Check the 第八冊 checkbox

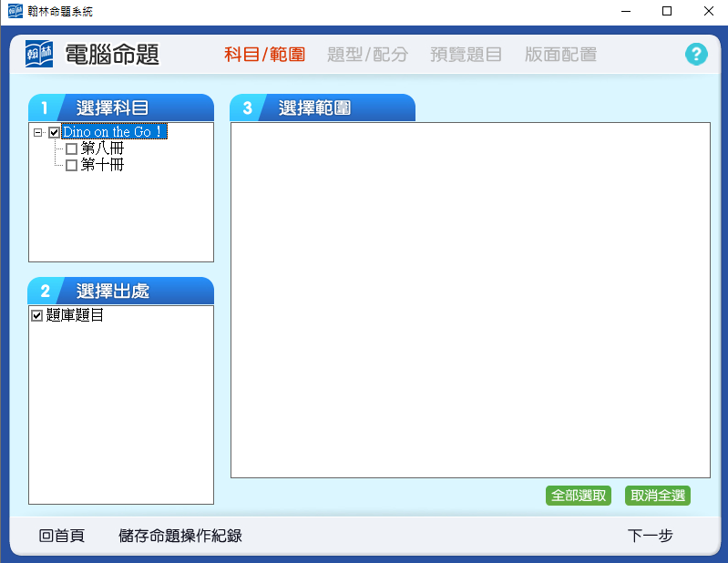pos(71,149)
